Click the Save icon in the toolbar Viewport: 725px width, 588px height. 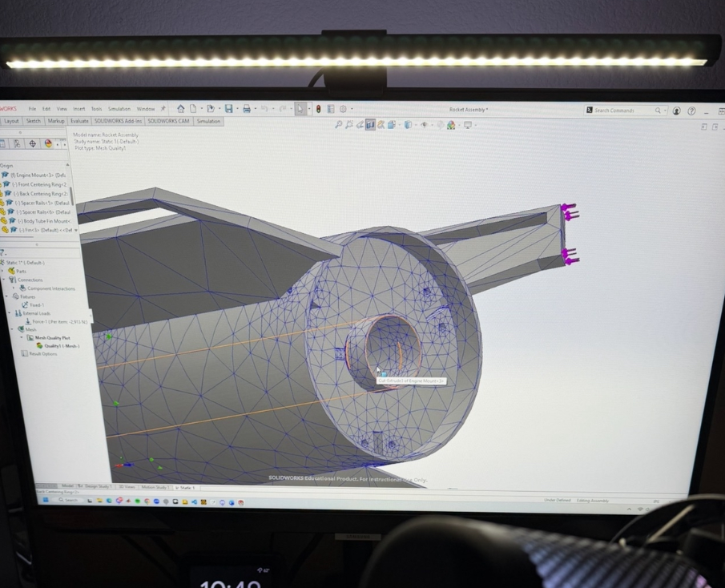(229, 109)
